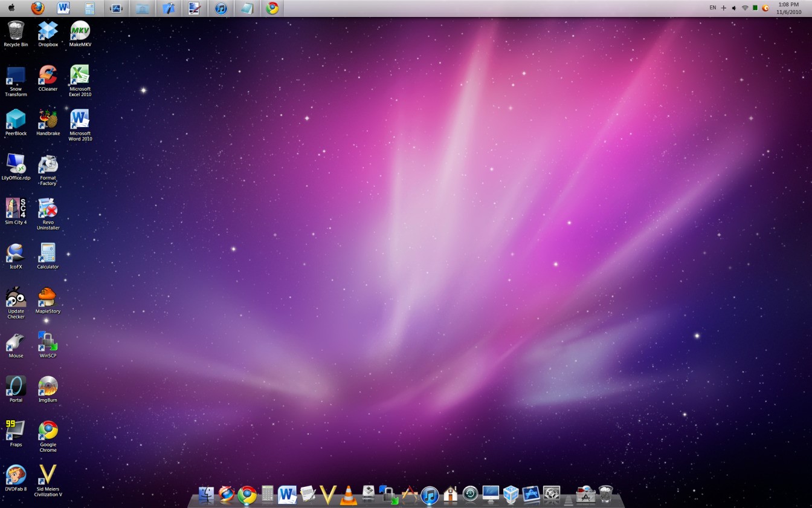Open the Notepad icon in the top taskbar
Image resolution: width=812 pixels, height=508 pixels.
[x=246, y=8]
